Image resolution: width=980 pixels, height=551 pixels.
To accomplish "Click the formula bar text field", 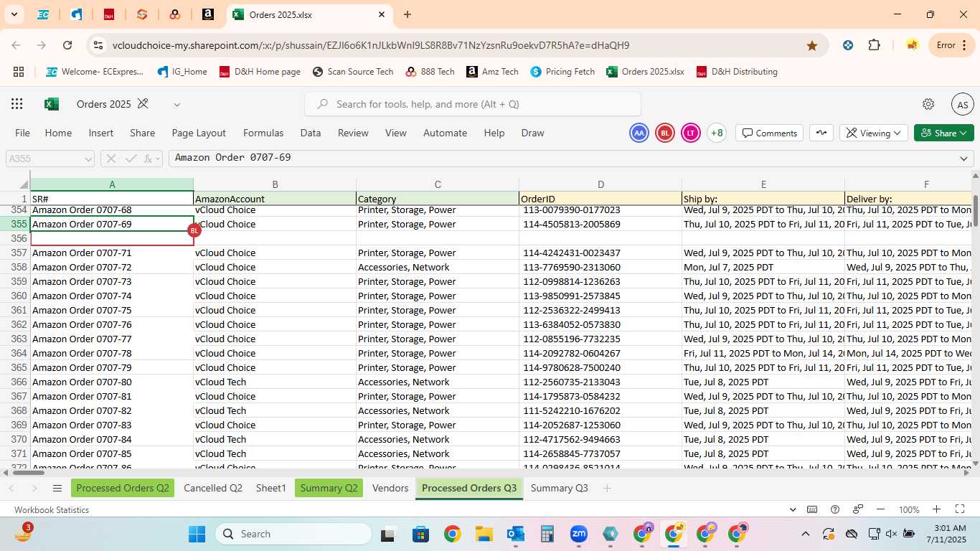I will click(562, 158).
